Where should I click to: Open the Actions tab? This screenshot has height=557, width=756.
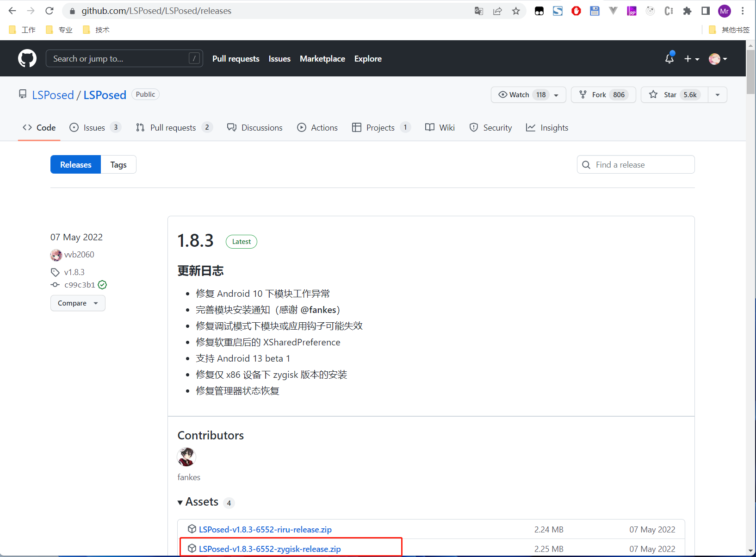point(317,127)
